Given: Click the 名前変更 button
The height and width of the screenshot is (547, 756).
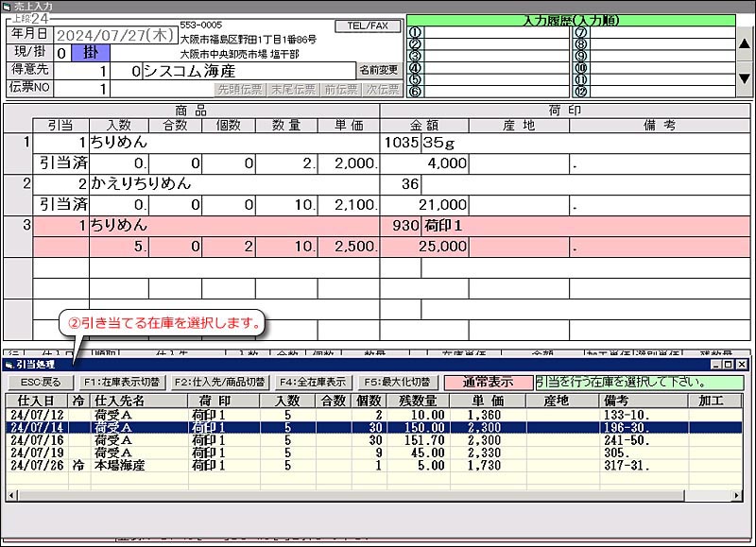Looking at the screenshot, I should (378, 70).
